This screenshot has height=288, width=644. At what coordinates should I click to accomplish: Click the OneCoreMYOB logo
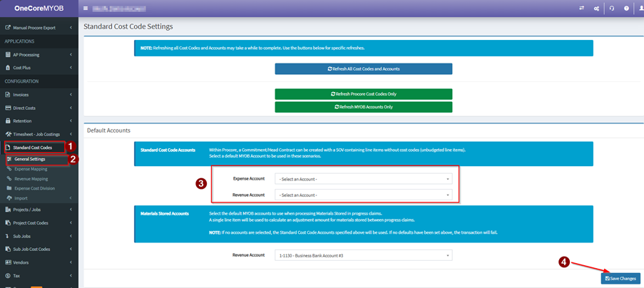coord(39,9)
